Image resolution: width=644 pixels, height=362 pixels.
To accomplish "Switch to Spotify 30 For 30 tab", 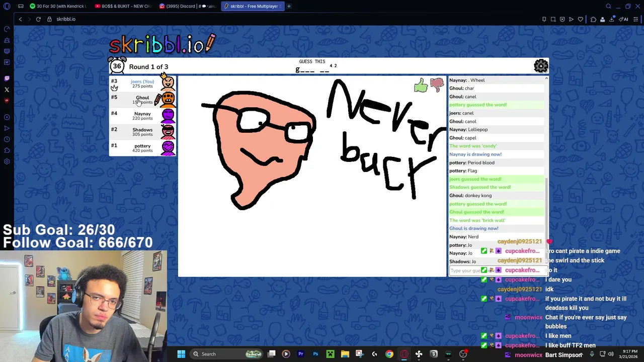I will click(x=58, y=6).
